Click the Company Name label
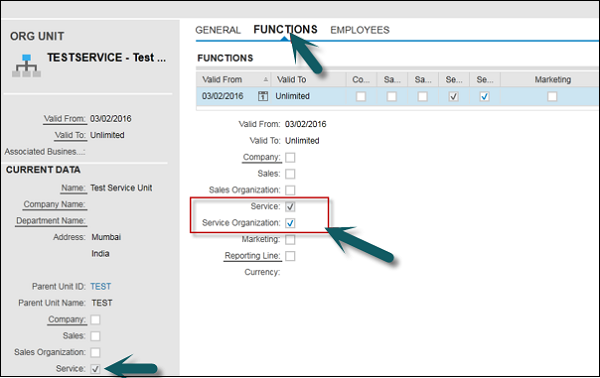Image resolution: width=600 pixels, height=378 pixels. click(54, 204)
